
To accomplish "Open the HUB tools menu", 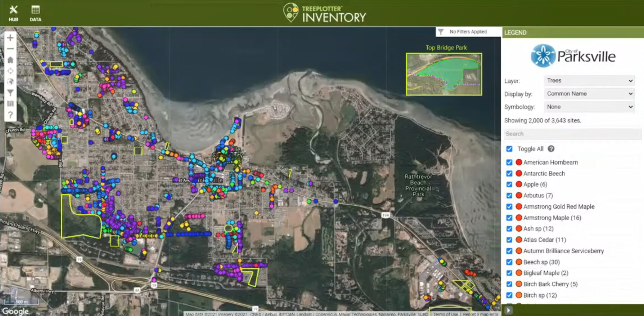I will [14, 14].
